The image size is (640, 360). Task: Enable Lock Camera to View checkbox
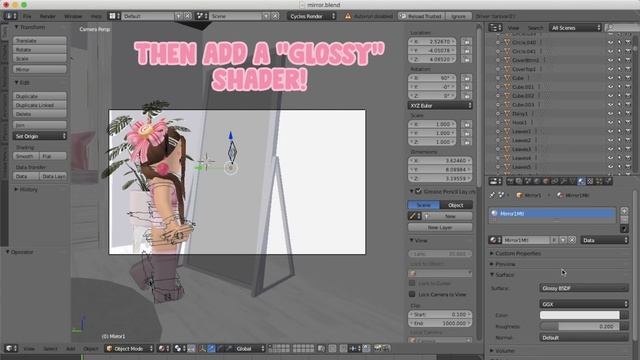412,294
